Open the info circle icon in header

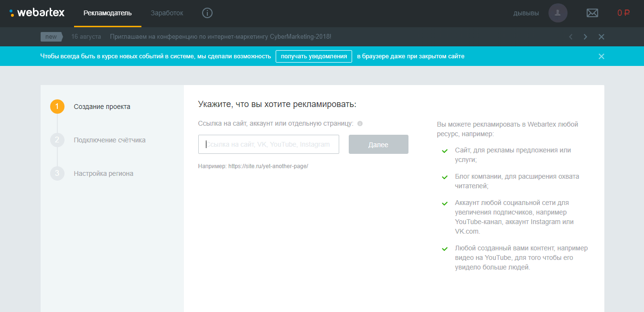coord(207,13)
